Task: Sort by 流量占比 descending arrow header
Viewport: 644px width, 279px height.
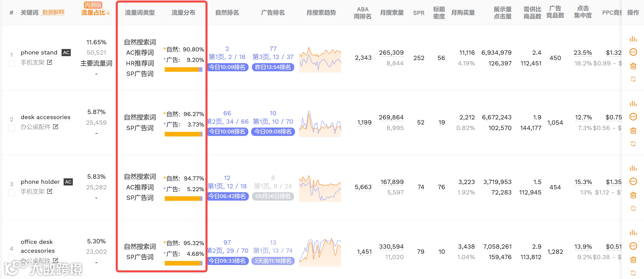Action: 96,13
